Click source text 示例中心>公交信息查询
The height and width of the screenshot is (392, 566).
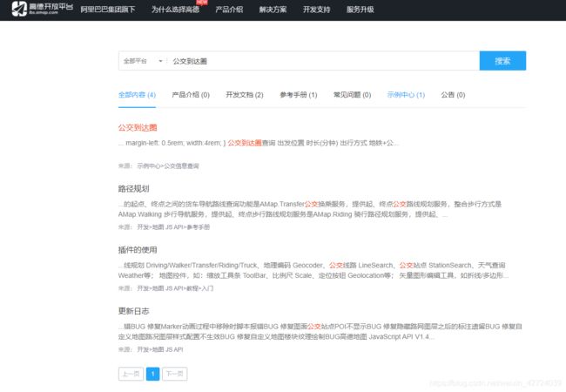pyautogui.click(x=168, y=166)
